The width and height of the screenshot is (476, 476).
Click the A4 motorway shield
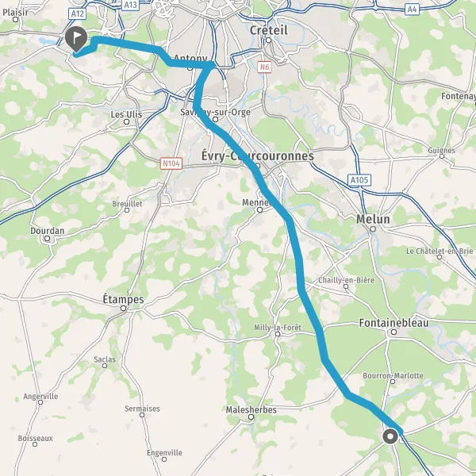tap(412, 10)
